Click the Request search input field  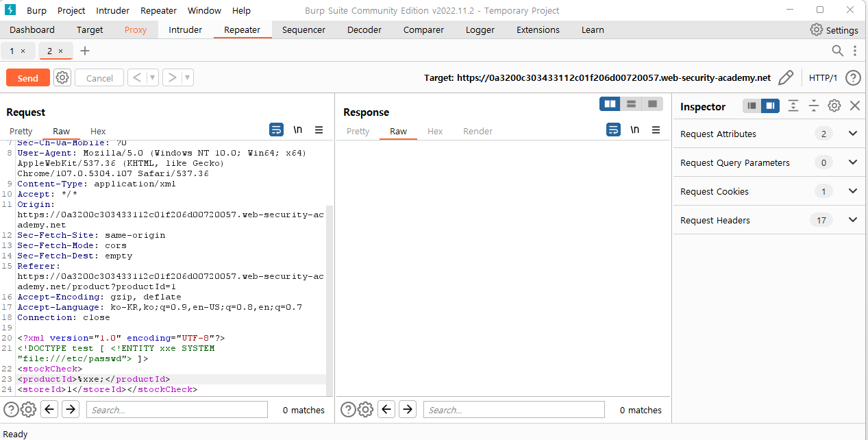[x=177, y=410]
